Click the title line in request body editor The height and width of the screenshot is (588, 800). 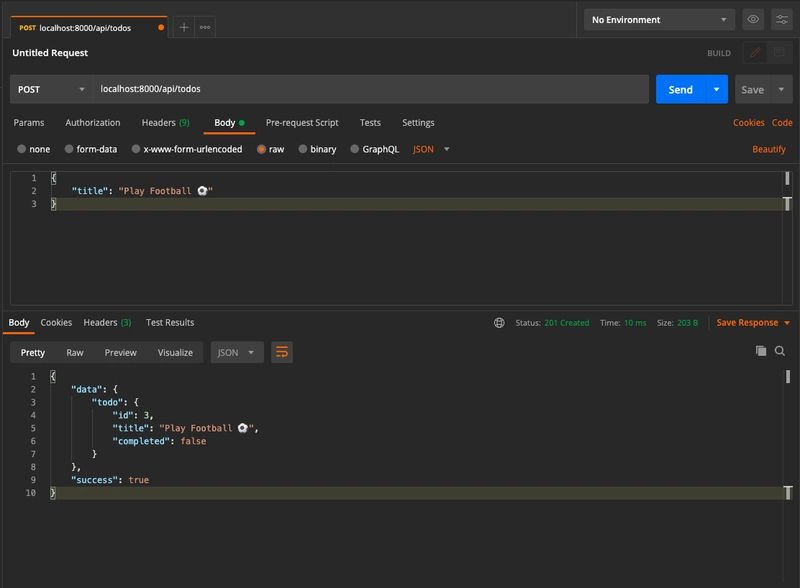(142, 191)
